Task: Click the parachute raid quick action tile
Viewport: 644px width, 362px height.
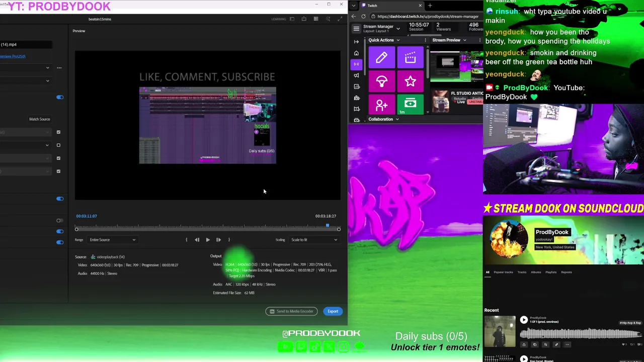Action: pos(381,81)
